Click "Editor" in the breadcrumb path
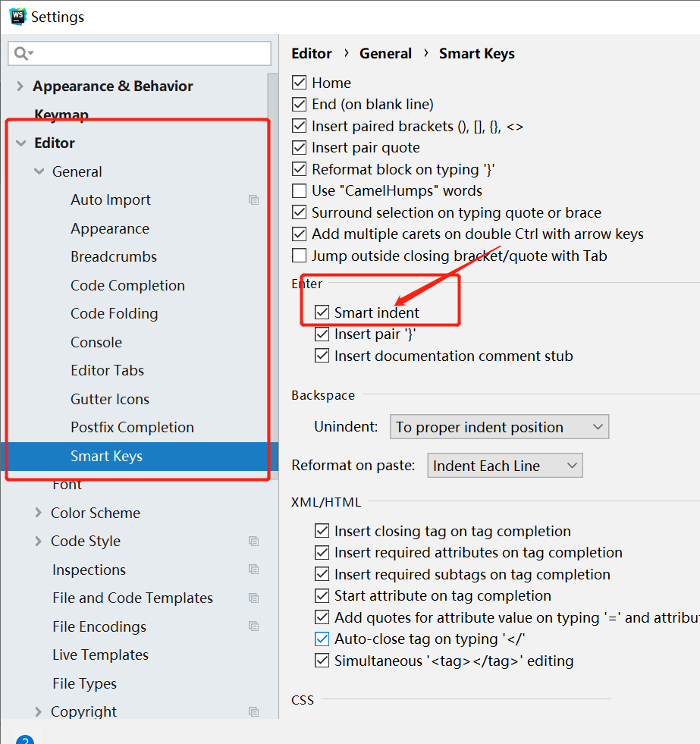The image size is (700, 744). pyautogui.click(x=312, y=53)
